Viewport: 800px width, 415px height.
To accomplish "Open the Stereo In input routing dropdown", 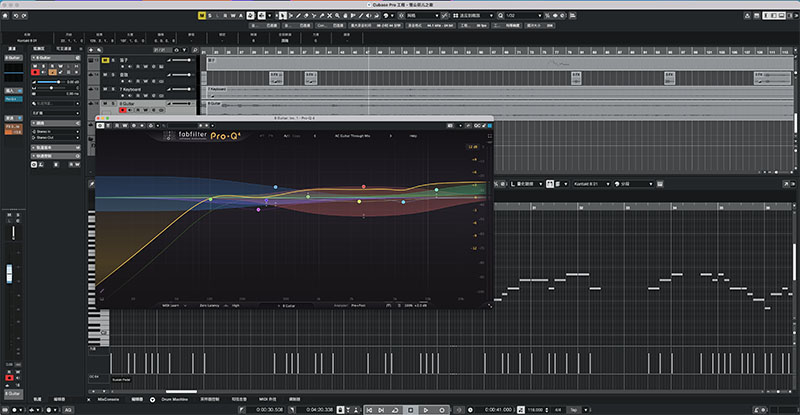I will [x=55, y=131].
